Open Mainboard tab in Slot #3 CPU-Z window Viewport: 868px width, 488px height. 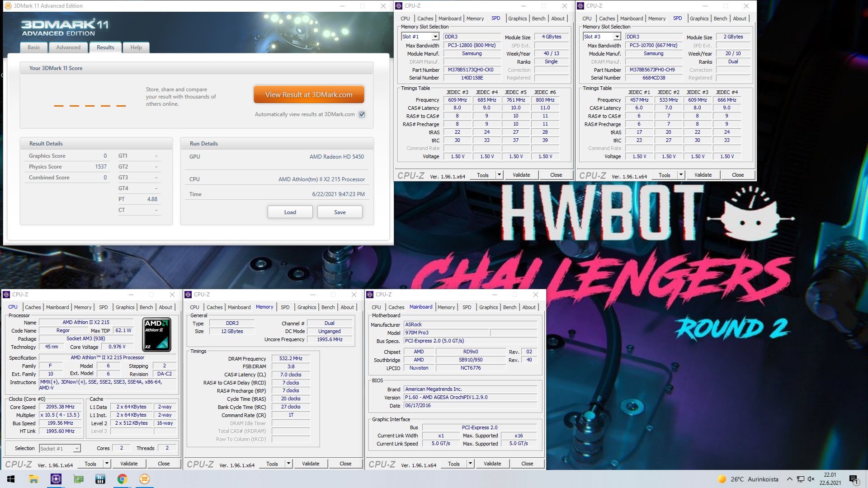(631, 19)
